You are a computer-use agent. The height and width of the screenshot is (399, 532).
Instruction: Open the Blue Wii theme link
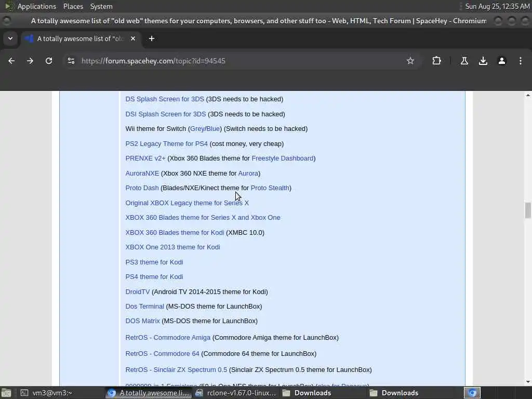pos(213,129)
